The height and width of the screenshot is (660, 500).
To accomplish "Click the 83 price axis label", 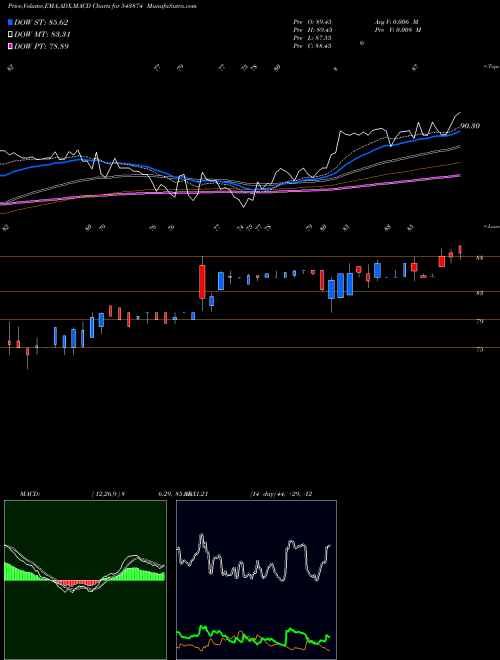I will (x=479, y=293).
